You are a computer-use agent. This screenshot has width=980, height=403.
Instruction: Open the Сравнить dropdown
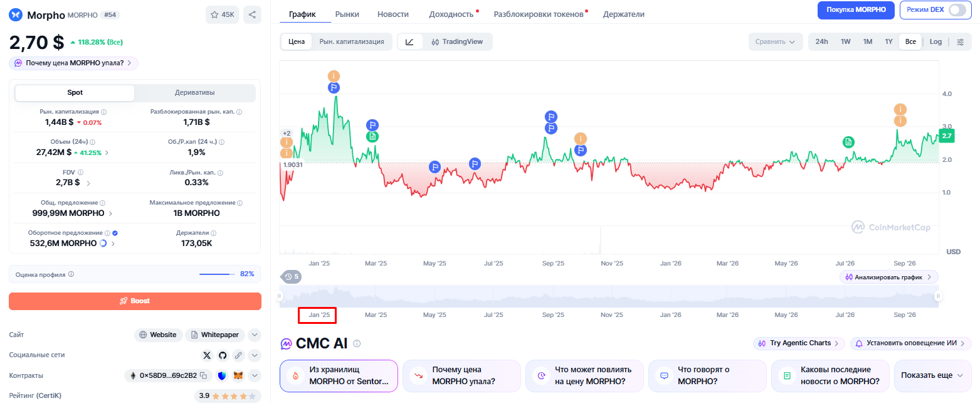pyautogui.click(x=775, y=41)
